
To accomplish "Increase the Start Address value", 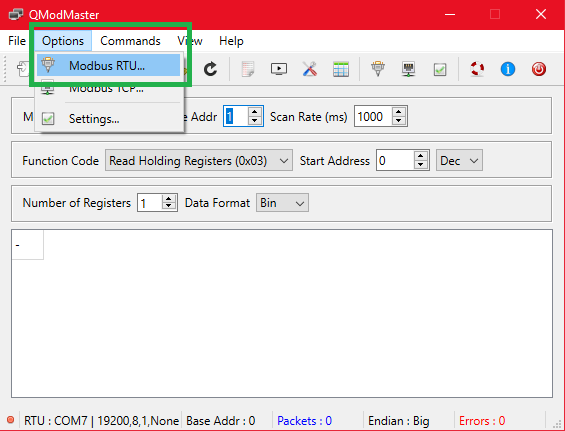I will (x=421, y=156).
